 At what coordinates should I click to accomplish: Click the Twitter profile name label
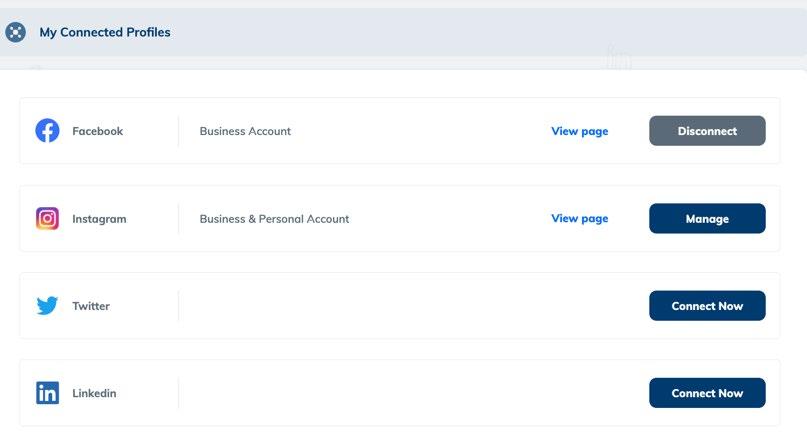click(91, 306)
